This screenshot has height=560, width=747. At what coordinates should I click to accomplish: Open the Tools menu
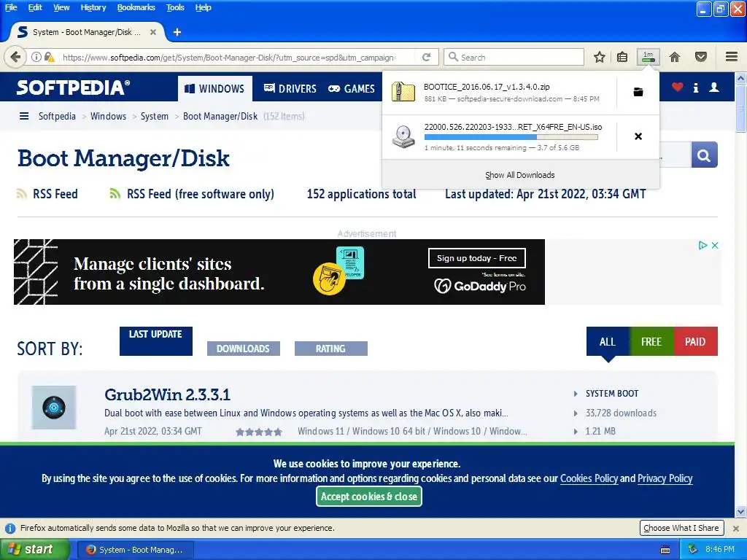[x=175, y=7]
